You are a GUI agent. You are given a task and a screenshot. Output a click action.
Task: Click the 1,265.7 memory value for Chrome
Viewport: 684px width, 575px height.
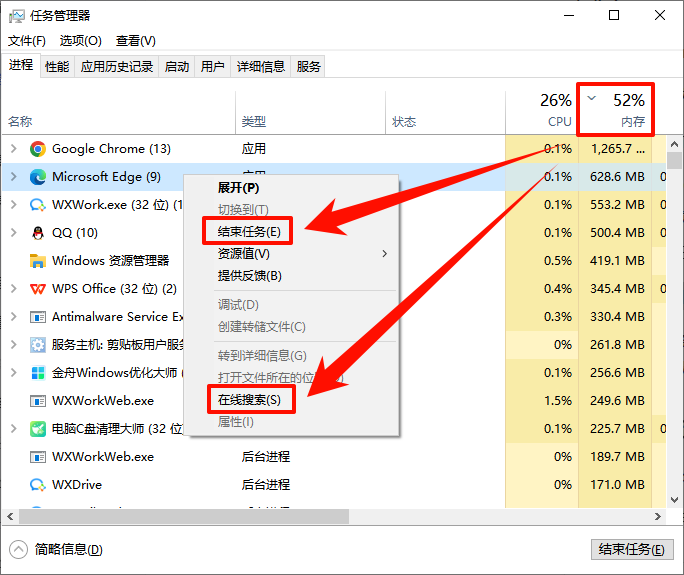[x=617, y=149]
